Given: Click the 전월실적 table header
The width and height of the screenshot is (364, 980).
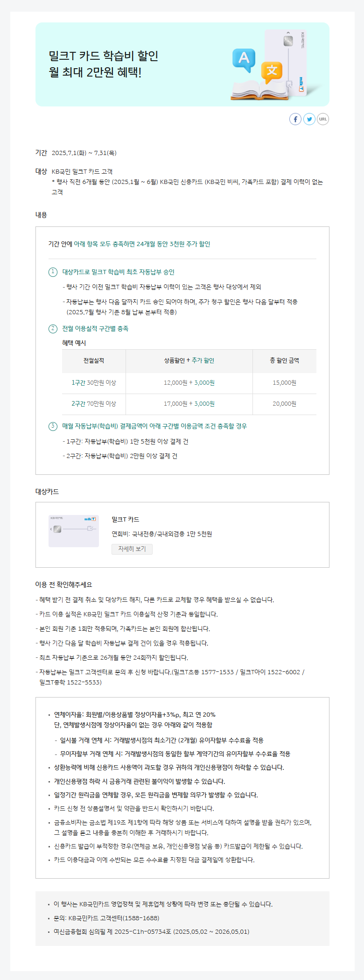Looking at the screenshot, I should tap(94, 361).
